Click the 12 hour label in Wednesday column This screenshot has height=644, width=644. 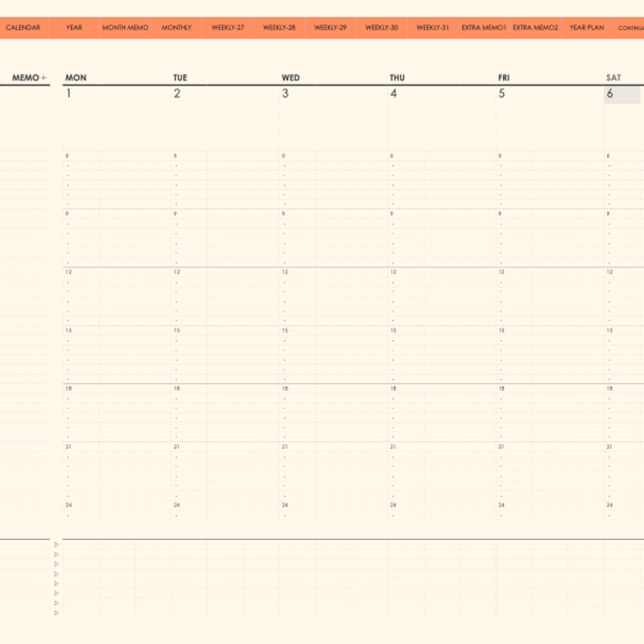285,272
